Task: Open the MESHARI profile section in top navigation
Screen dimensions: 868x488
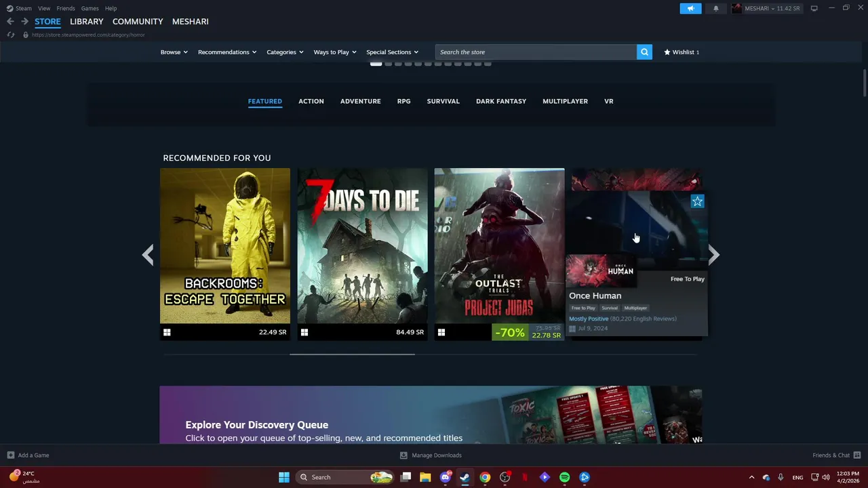Action: click(191, 22)
